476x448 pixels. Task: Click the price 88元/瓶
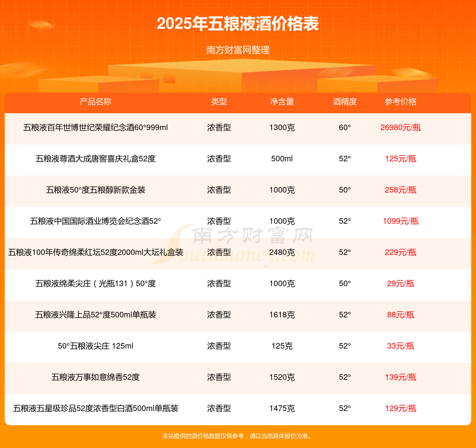click(401, 315)
